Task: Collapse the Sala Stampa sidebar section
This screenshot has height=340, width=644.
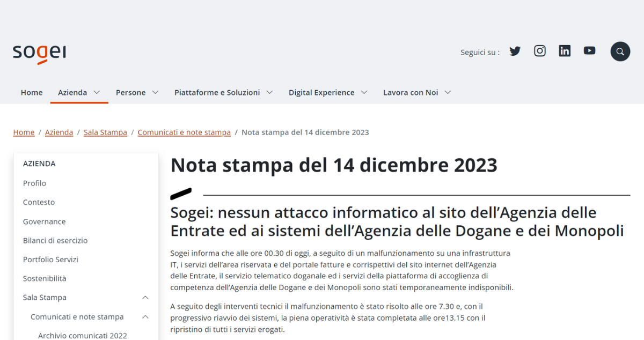Action: tap(145, 298)
